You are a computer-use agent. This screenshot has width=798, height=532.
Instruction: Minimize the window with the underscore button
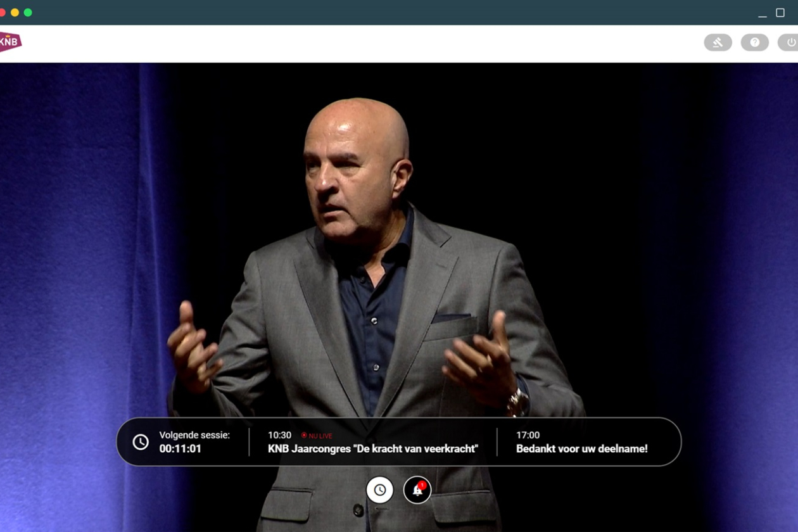[762, 13]
